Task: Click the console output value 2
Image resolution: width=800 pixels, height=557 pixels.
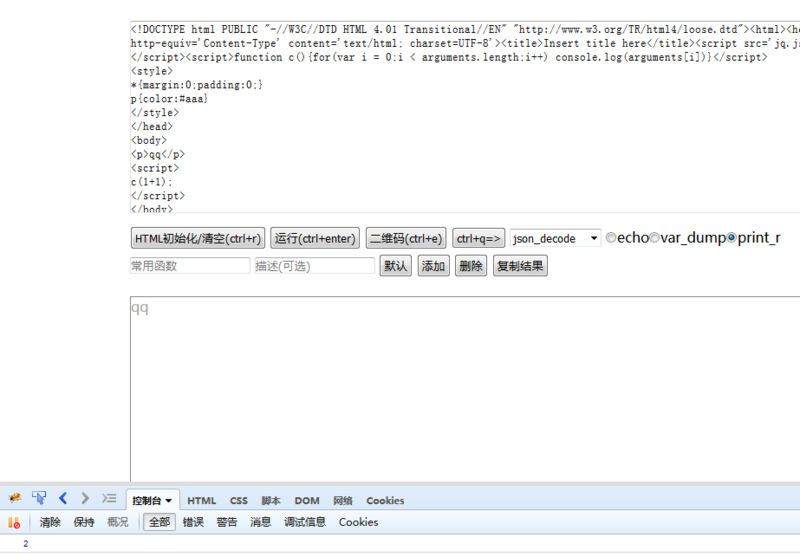Action: (x=26, y=544)
